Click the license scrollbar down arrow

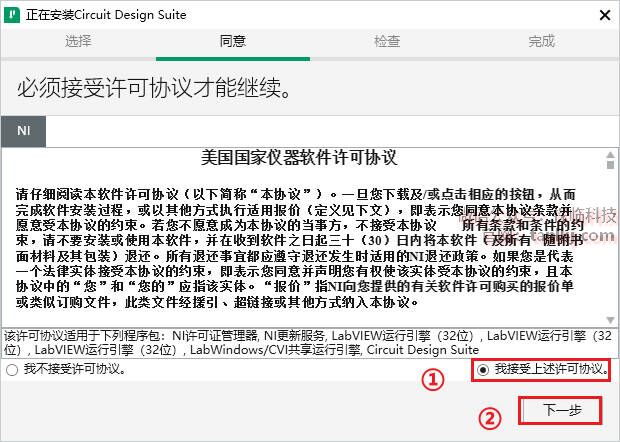click(x=610, y=320)
